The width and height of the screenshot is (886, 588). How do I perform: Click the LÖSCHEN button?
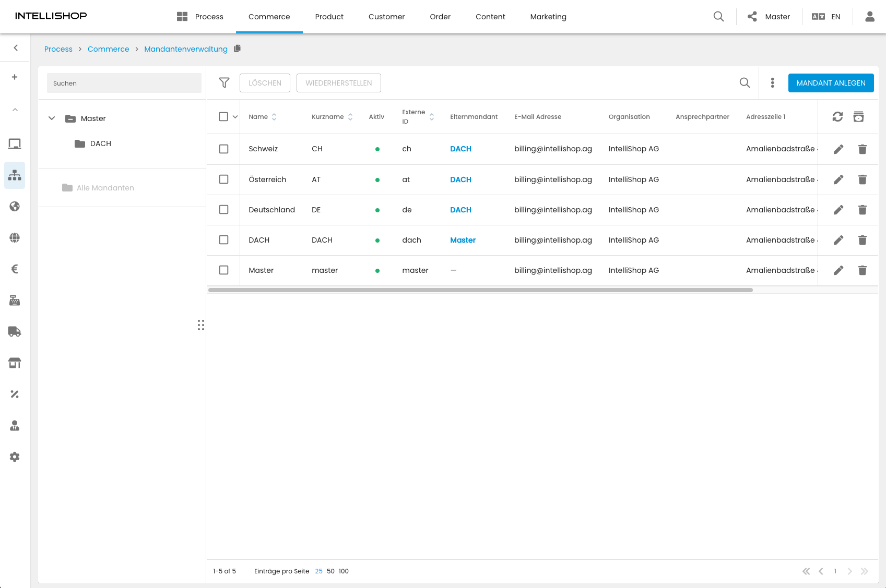pos(265,83)
